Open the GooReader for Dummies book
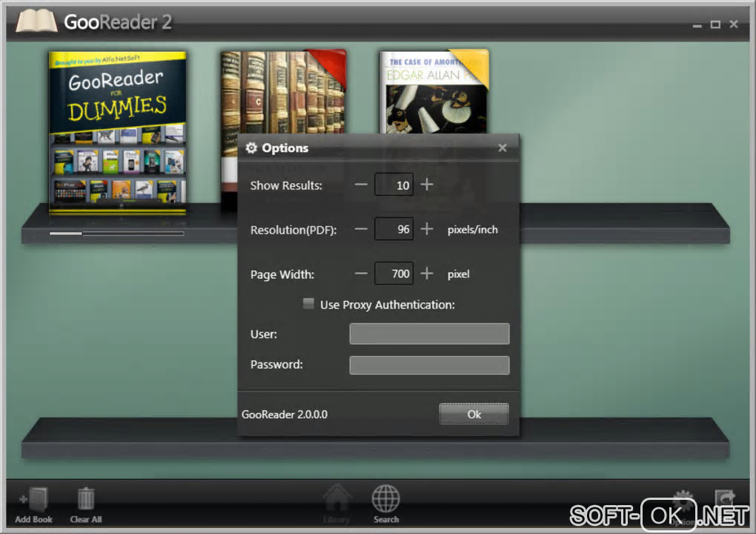The width and height of the screenshot is (756, 534). tap(118, 132)
